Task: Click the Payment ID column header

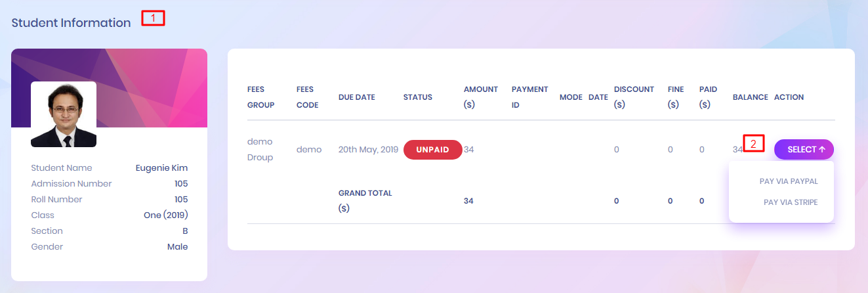Action: point(529,97)
